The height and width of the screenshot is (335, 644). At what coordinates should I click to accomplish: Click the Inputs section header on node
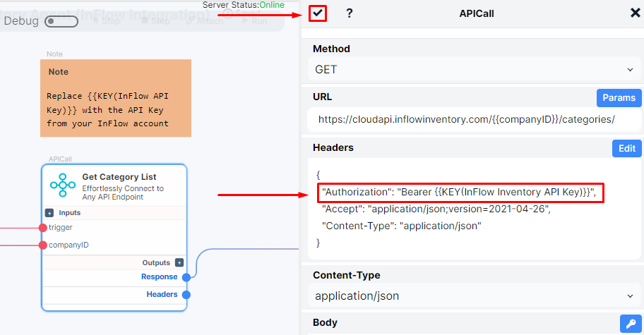pyautogui.click(x=114, y=213)
